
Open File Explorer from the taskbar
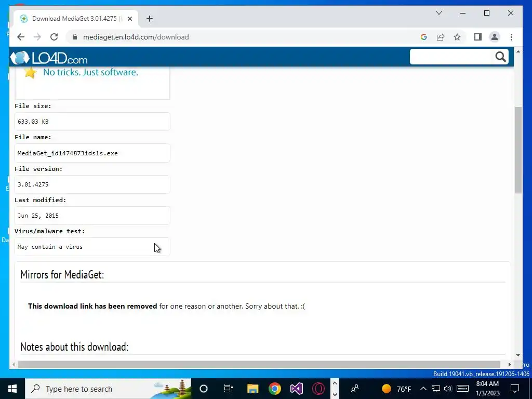point(253,389)
